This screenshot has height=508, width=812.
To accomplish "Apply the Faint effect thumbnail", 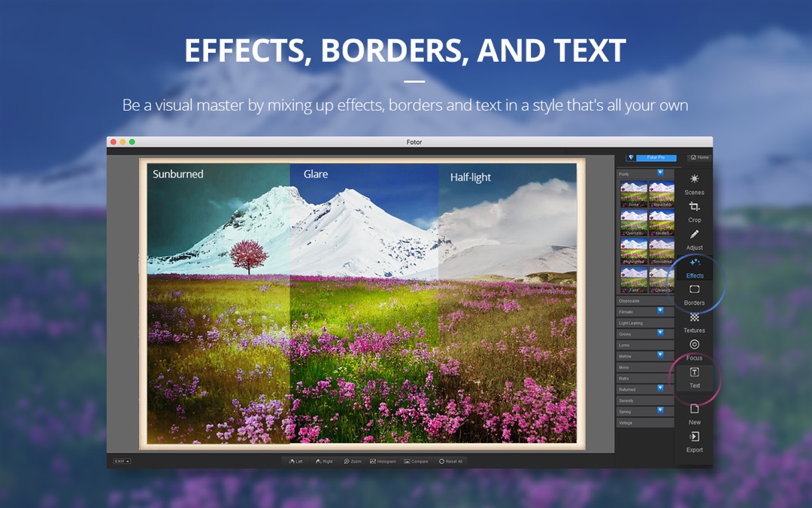I will [x=634, y=280].
